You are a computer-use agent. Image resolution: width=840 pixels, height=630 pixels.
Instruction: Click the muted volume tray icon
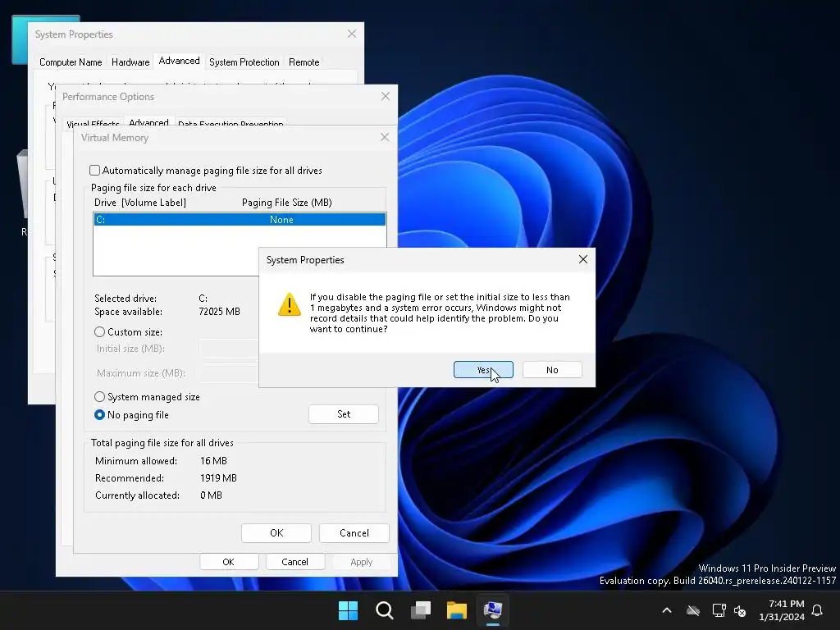click(740, 610)
